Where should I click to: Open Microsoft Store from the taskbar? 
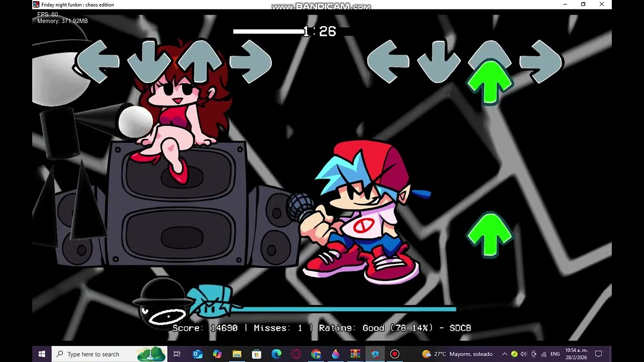coord(257,354)
